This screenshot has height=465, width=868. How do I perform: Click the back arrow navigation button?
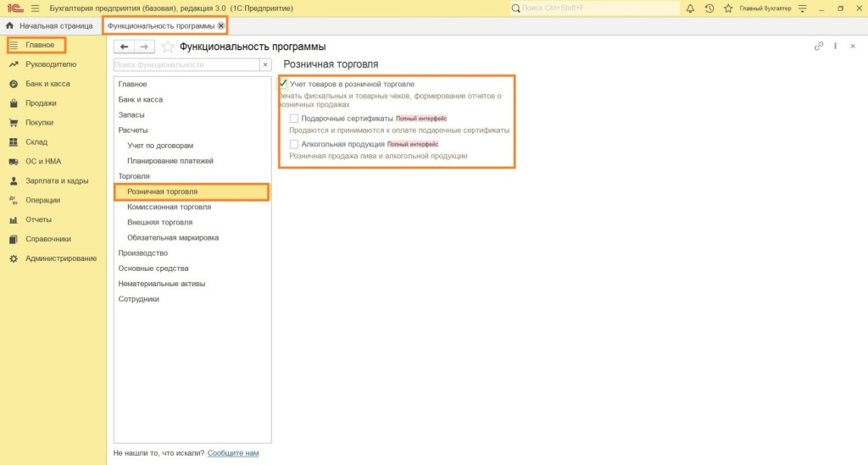tap(125, 47)
